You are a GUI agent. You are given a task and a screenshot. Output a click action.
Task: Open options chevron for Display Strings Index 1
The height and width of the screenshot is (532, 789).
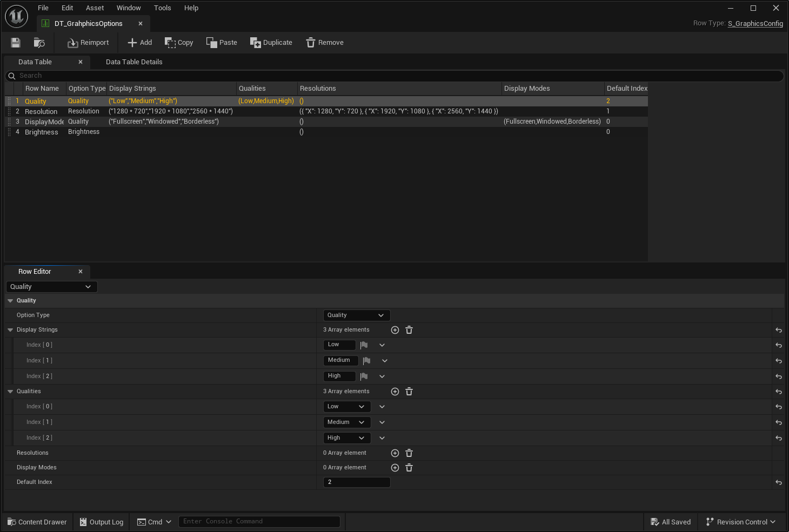[385, 361]
